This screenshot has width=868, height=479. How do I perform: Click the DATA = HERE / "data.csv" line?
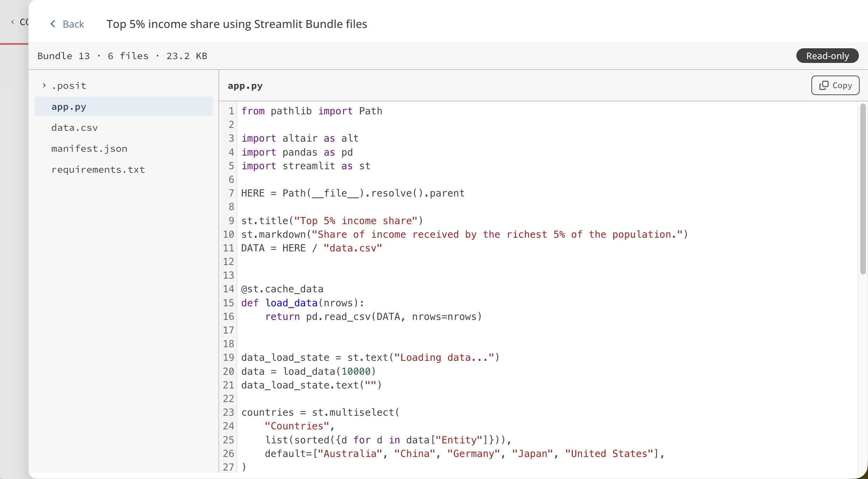(312, 248)
